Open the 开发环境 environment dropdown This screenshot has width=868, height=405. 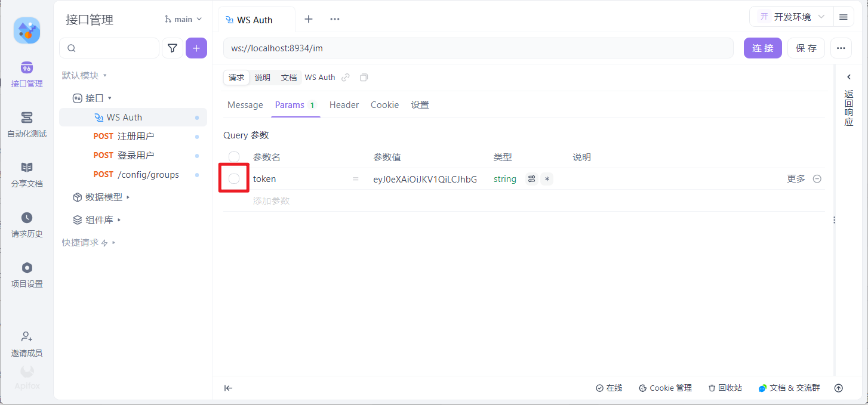791,17
